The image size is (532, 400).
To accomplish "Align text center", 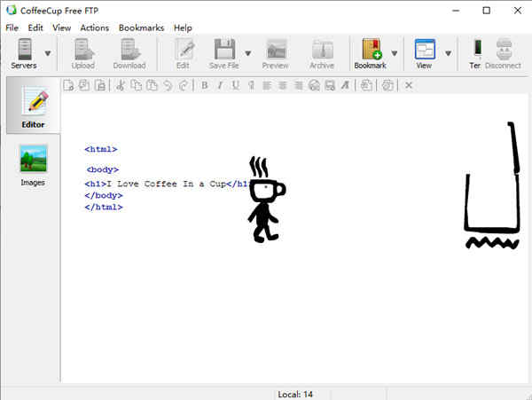I will (282, 85).
